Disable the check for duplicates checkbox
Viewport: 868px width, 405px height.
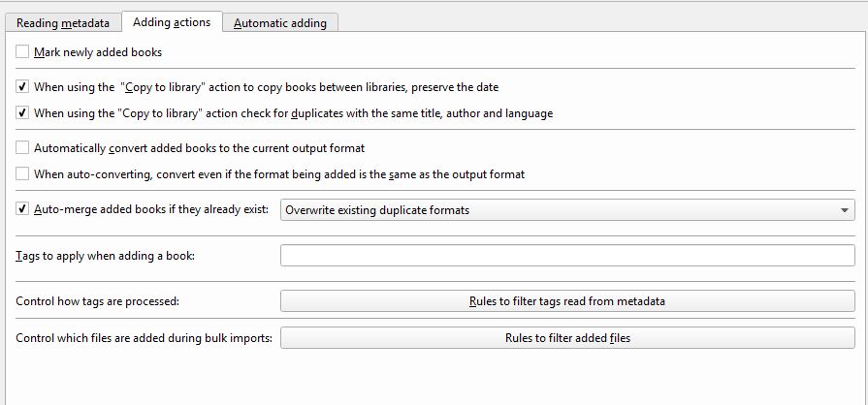coord(23,113)
